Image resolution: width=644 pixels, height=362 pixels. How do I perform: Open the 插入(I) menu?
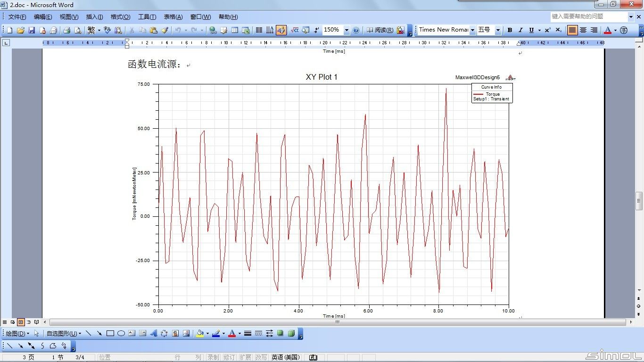[94, 17]
